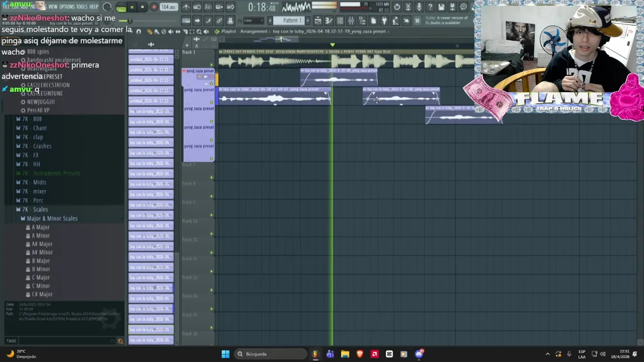Click the microphone one-click recording icon
The image size is (644, 362).
coord(419,7)
